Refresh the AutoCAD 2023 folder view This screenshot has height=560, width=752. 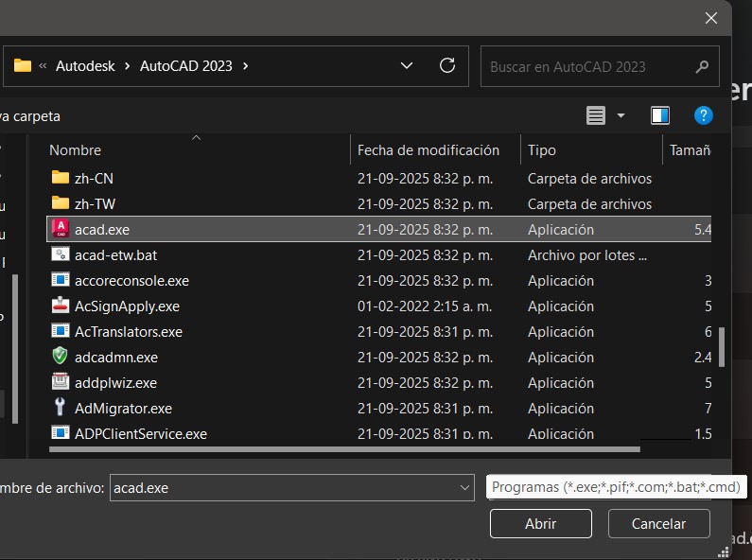[x=447, y=65]
